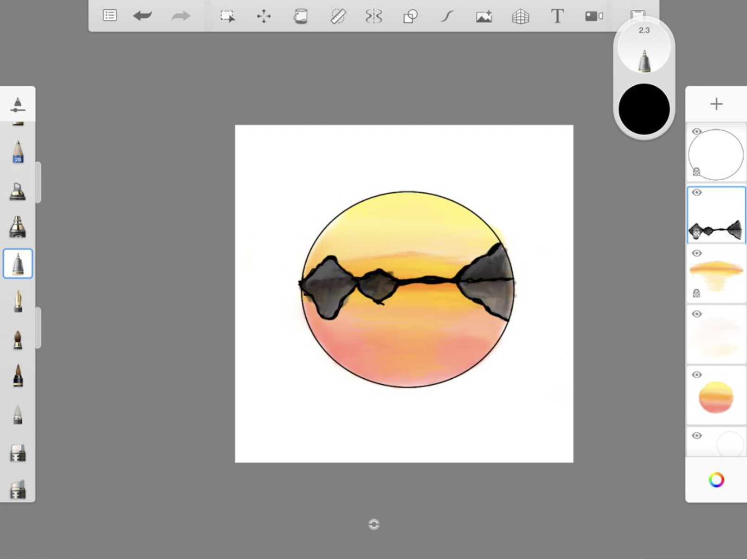Toggle visibility of the bottom background layer
747x560 pixels.
696,435
